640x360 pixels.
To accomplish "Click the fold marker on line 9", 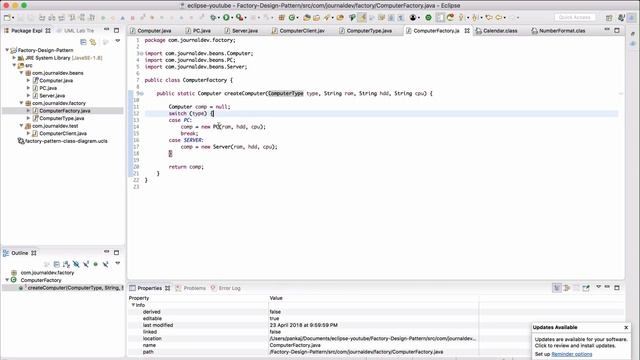I will (x=142, y=93).
